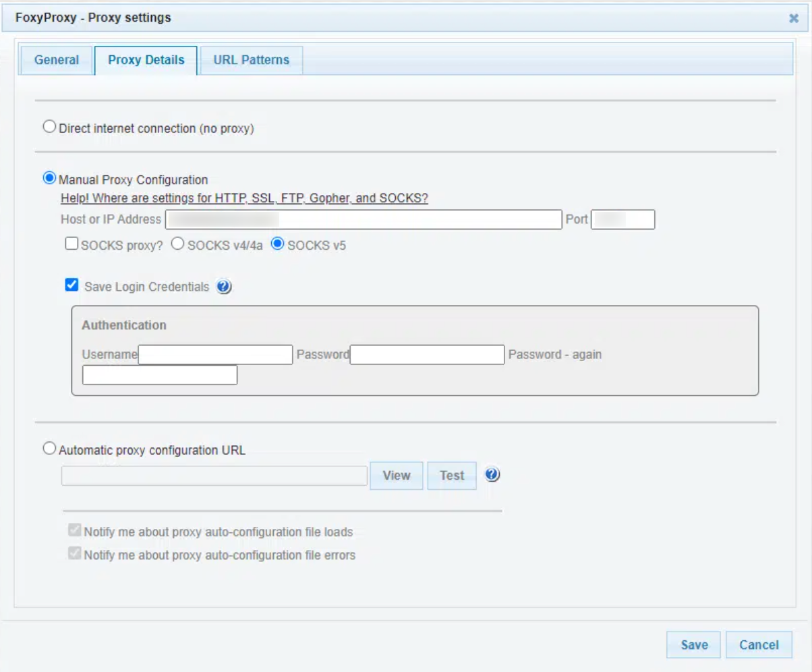Screen dimensions: 812x672
Task: Select Direct internet connection (no proxy)
Action: coord(49,127)
